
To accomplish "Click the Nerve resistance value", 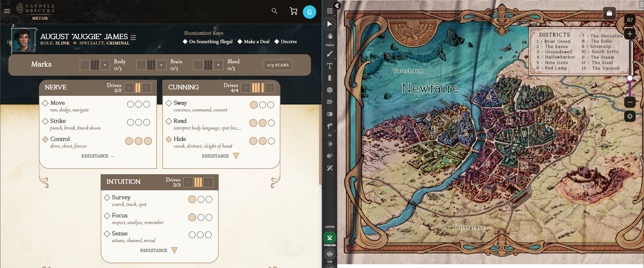I will pos(113,156).
